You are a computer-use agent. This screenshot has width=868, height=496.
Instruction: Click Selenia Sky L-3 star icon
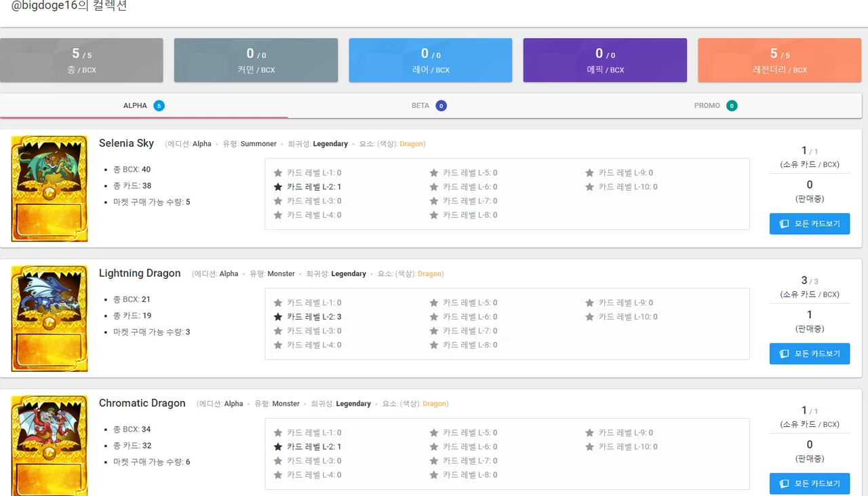click(278, 201)
